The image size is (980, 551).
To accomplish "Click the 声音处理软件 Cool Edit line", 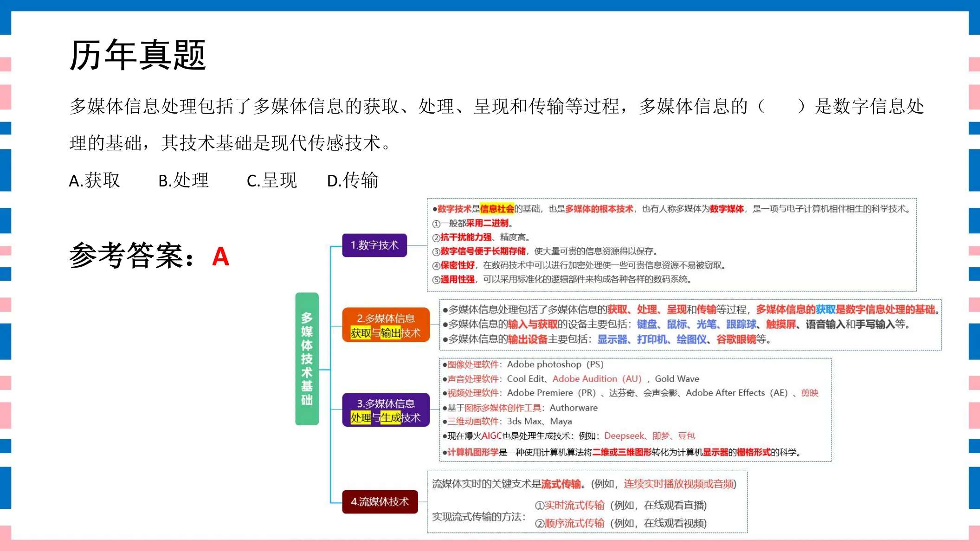I will pyautogui.click(x=571, y=379).
